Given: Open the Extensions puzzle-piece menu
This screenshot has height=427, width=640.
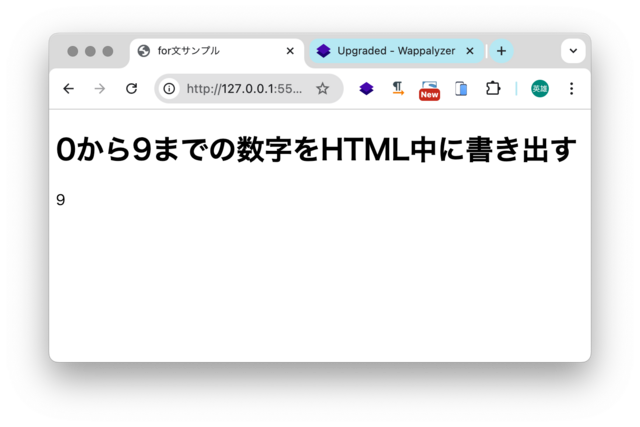Looking at the screenshot, I should coord(493,89).
